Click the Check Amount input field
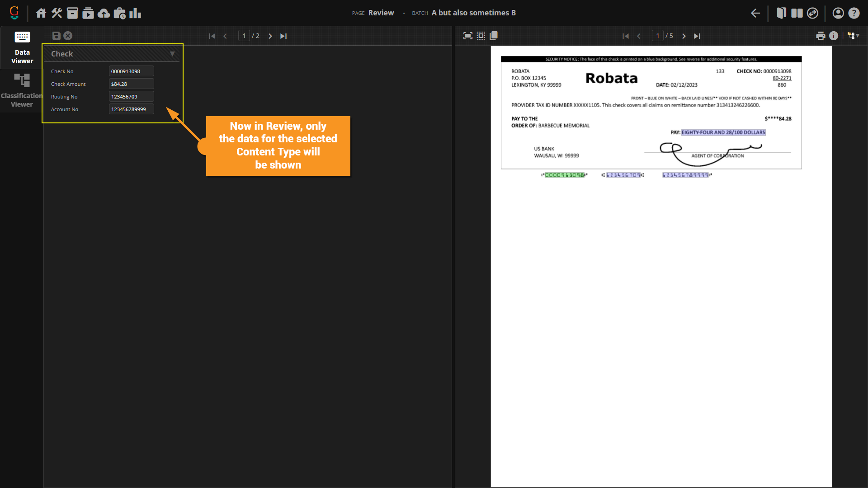868x488 pixels. [131, 84]
